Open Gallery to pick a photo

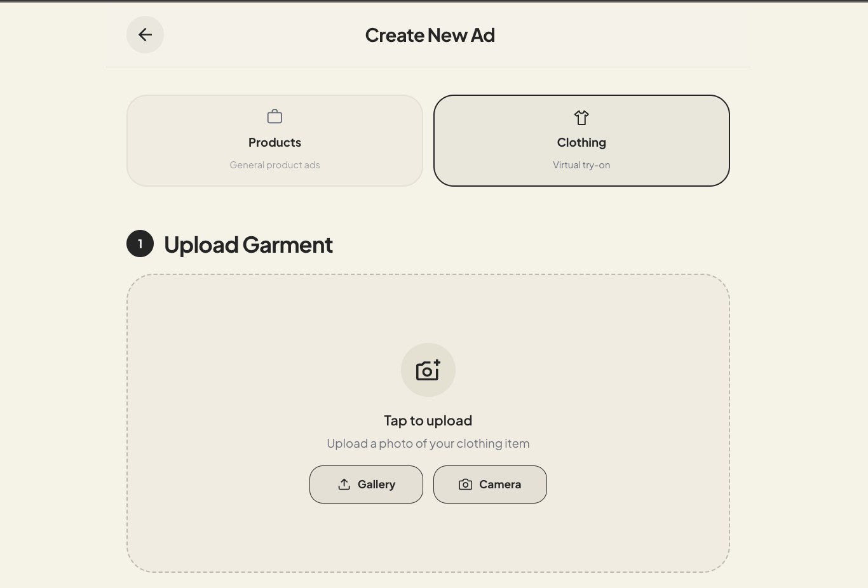coord(366,484)
